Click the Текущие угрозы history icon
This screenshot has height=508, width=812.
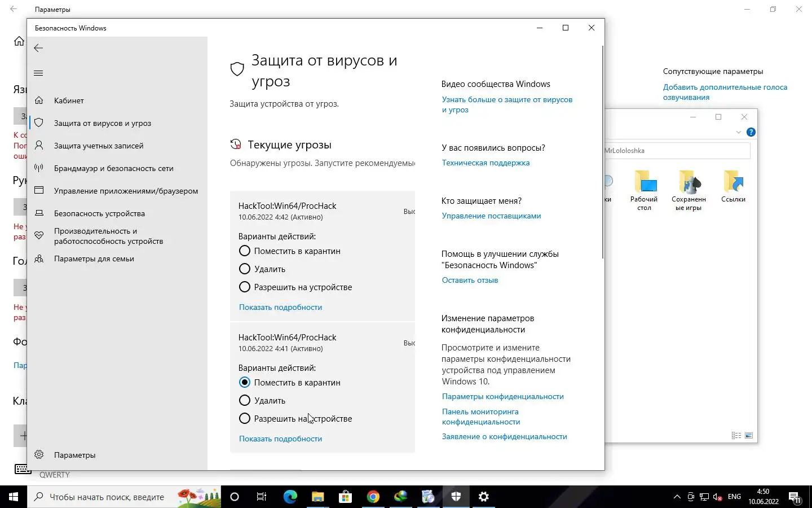[x=236, y=144]
